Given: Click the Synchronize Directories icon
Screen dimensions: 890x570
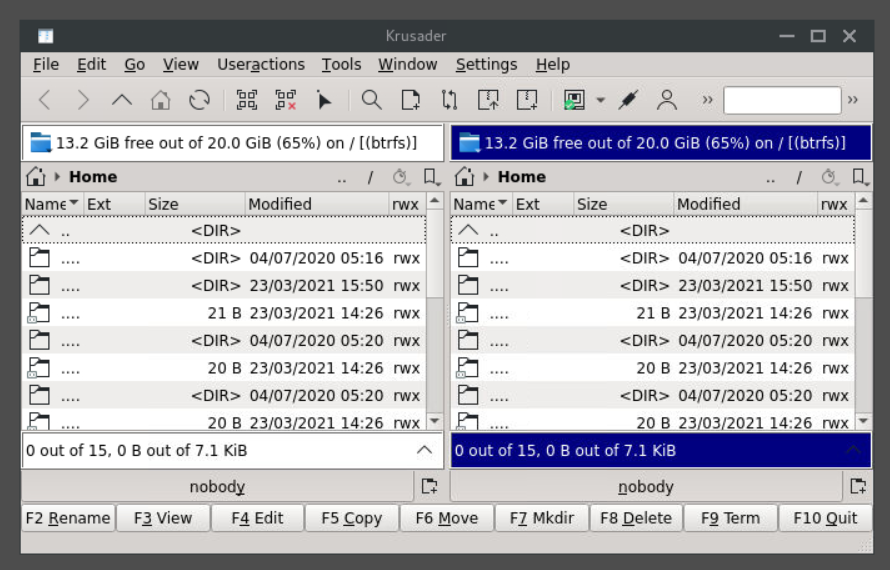Looking at the screenshot, I should [x=449, y=100].
